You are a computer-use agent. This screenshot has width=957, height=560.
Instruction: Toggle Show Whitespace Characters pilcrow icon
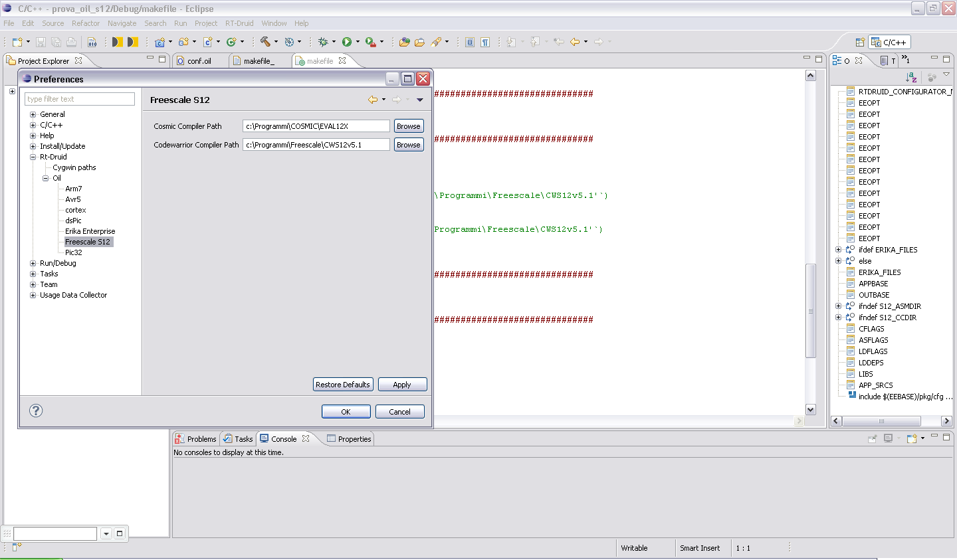click(x=486, y=42)
